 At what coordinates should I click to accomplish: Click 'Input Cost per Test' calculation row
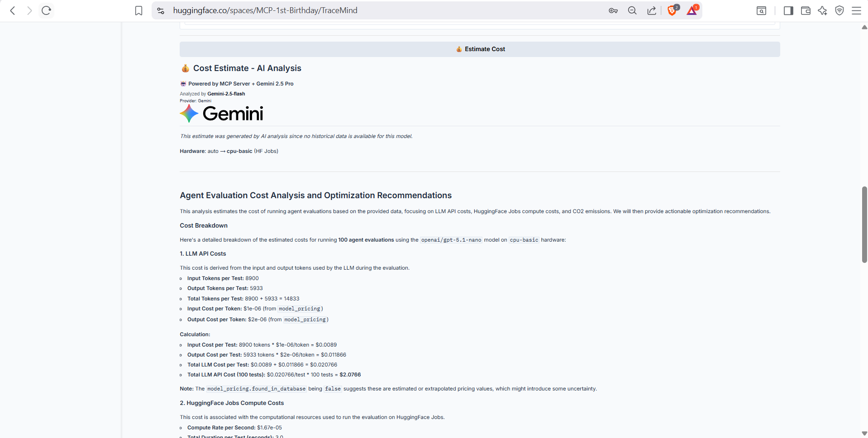coord(262,345)
